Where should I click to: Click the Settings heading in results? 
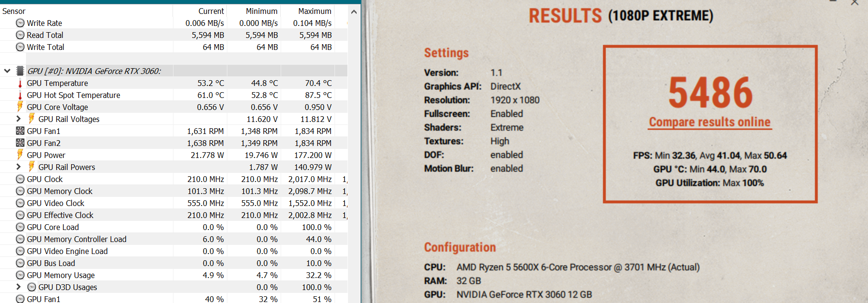tap(446, 53)
